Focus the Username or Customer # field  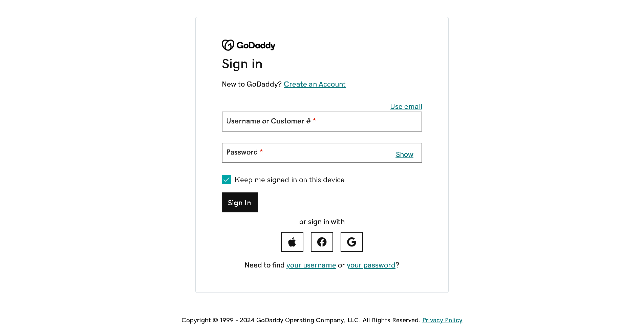tap(322, 121)
